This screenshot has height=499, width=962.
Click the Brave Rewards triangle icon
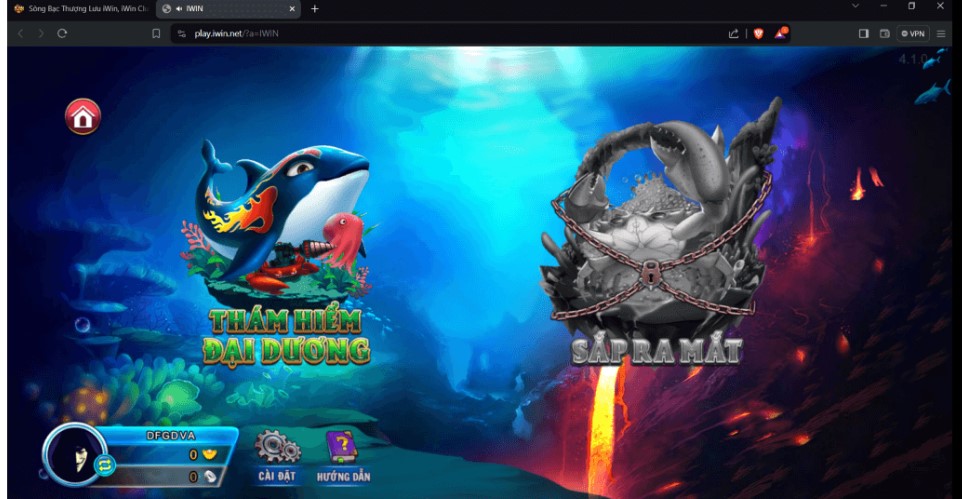pyautogui.click(x=780, y=33)
